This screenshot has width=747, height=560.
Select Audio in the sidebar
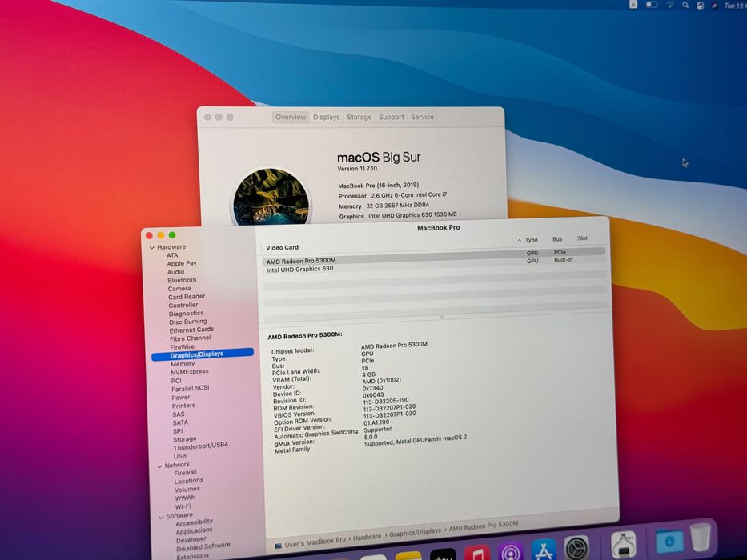176,272
